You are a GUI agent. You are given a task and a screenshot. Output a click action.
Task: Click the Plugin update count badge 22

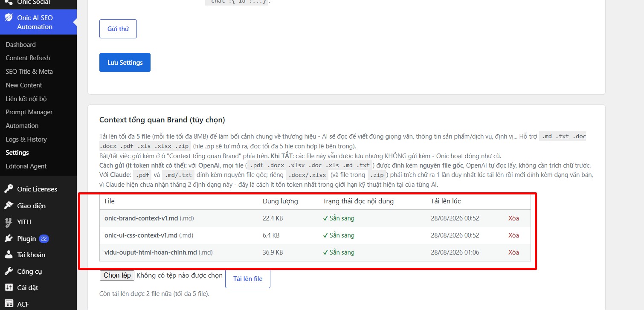coord(44,239)
